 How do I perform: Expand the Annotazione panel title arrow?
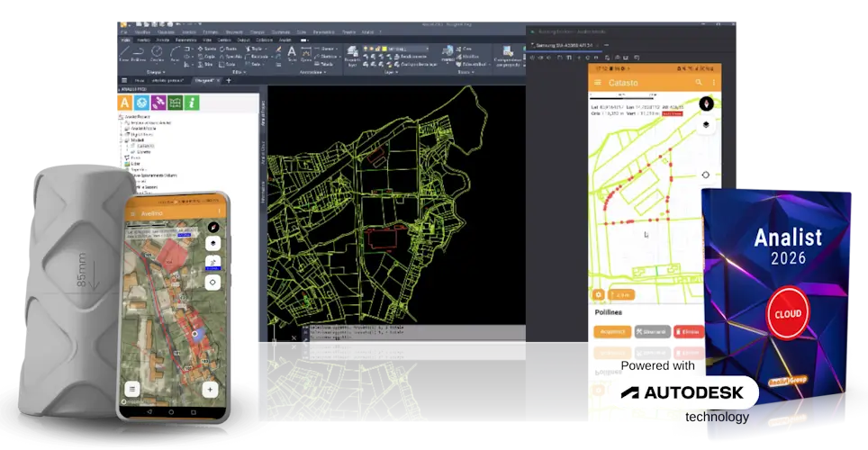326,72
